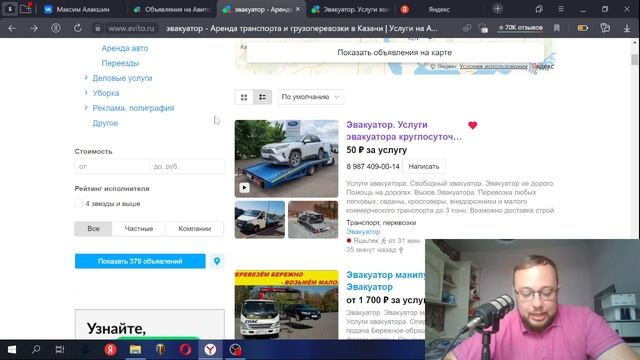
Task: Select the Все seller filter
Action: 93,229
